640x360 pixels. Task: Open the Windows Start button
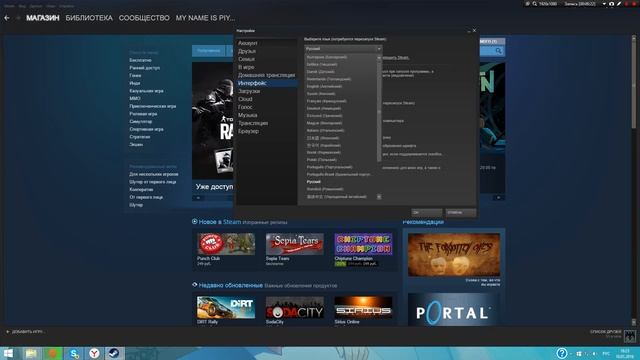pyautogui.click(x=8, y=353)
